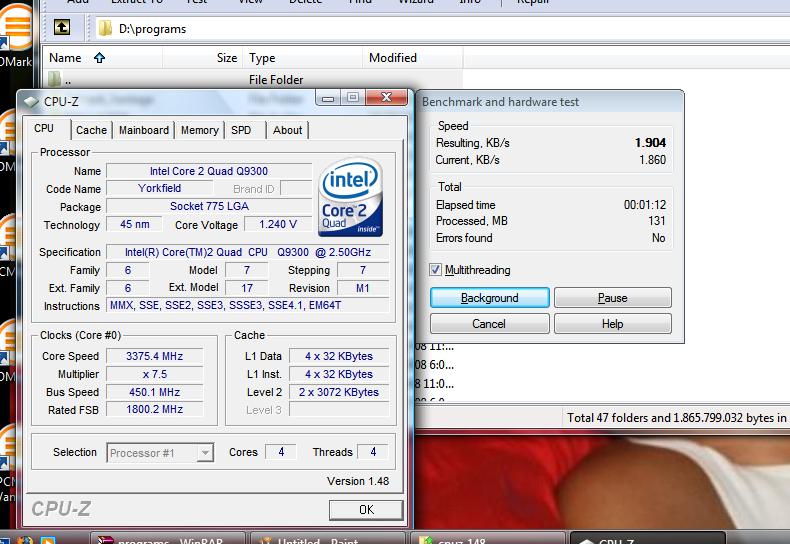790x544 pixels.
Task: Click the Current speed value 1.860
Action: [652, 160]
